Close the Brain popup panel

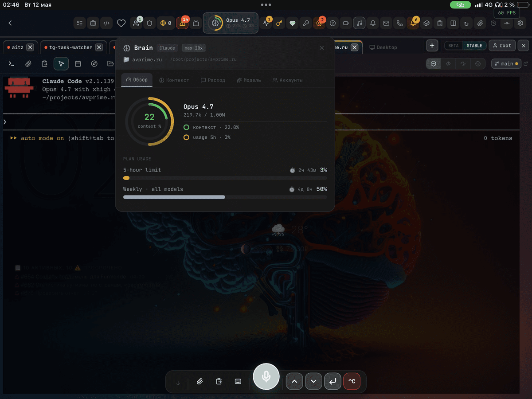(x=322, y=48)
